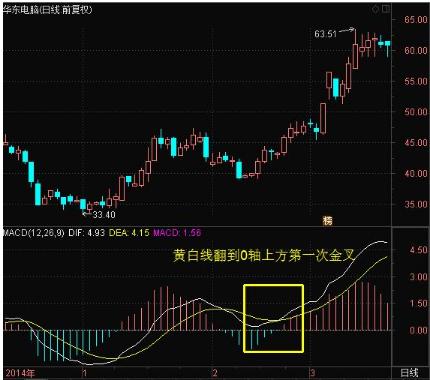The width and height of the screenshot is (430, 380).
Task: Click the square window-layout icon at chart top
Action: (x=386, y=10)
